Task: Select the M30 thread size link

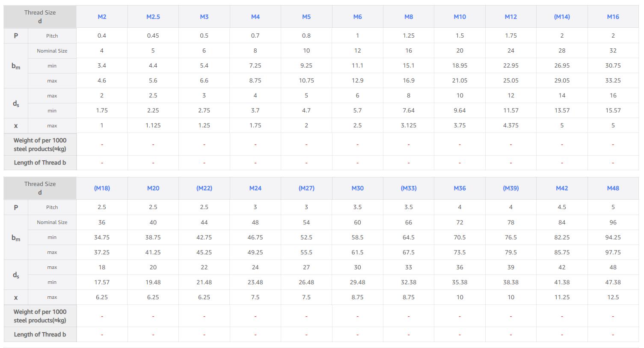Action: (x=357, y=188)
